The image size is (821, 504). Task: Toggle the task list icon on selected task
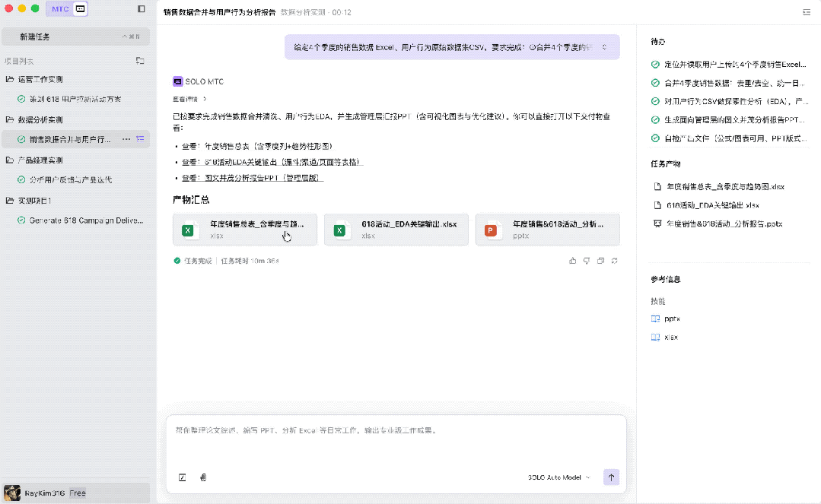click(x=140, y=139)
